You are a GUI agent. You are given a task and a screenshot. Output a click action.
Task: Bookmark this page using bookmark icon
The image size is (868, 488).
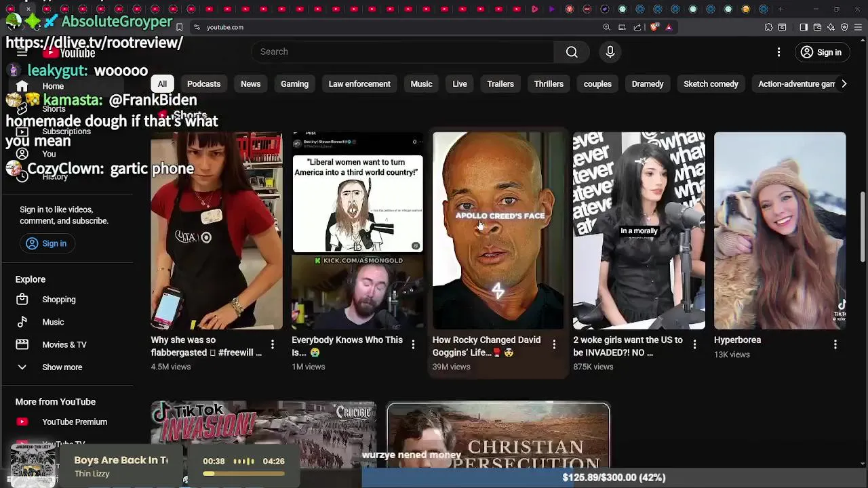point(179,27)
